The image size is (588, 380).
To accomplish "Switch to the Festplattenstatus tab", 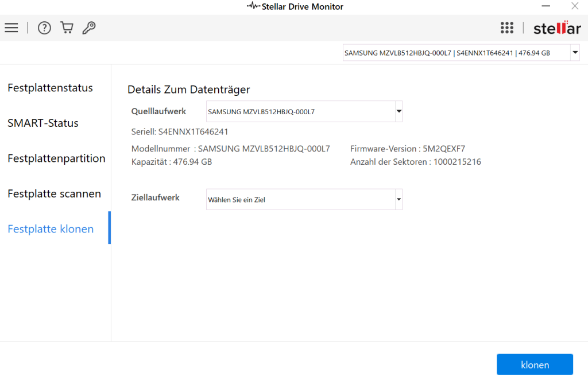I will tap(50, 88).
